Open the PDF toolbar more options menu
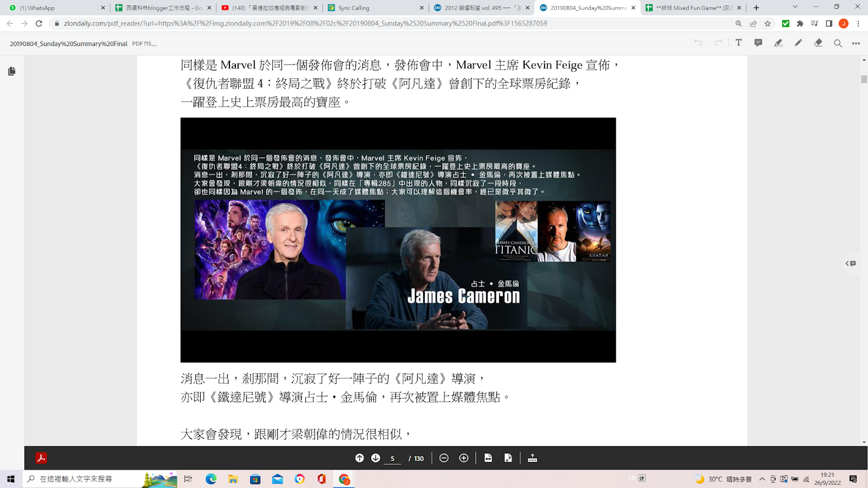The image size is (868, 488). [856, 43]
